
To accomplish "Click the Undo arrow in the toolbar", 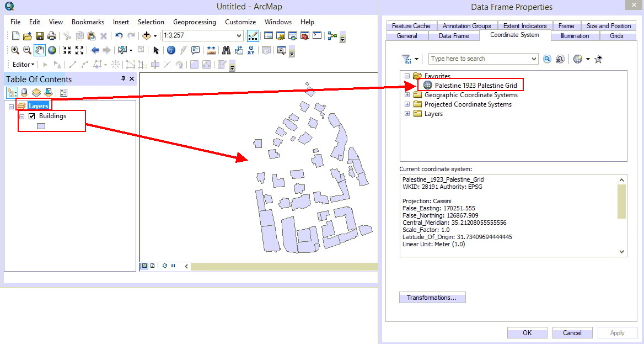I will click(x=119, y=36).
